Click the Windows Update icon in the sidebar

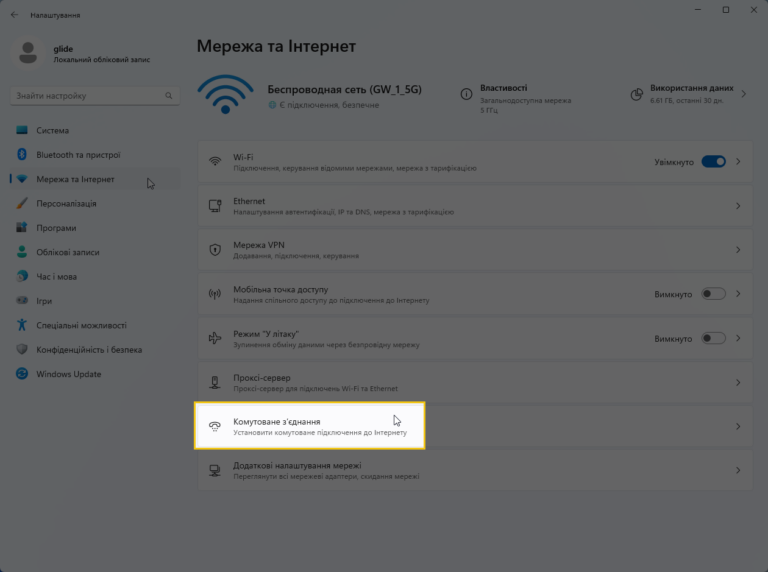22,374
